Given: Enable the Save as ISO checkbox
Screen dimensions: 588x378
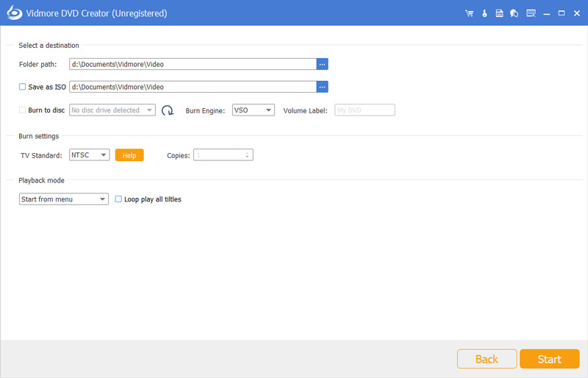Looking at the screenshot, I should point(23,87).
